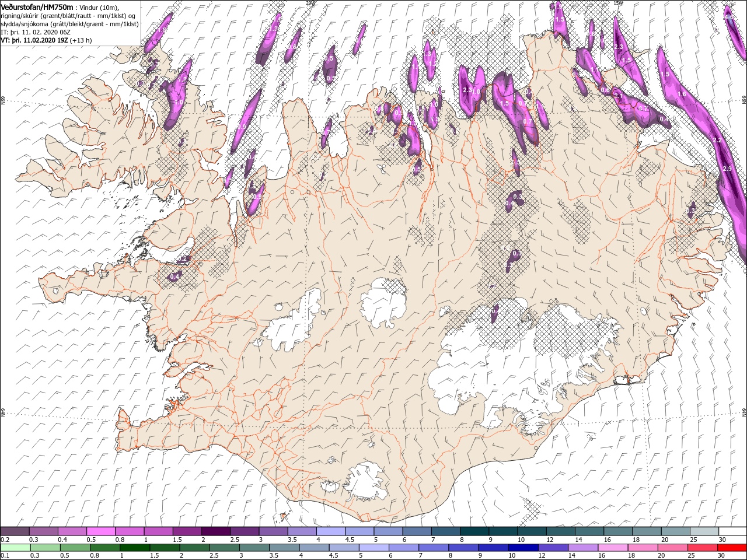Click the '25' label in the top legend row
Screen dimensions: 747x560
point(693,540)
